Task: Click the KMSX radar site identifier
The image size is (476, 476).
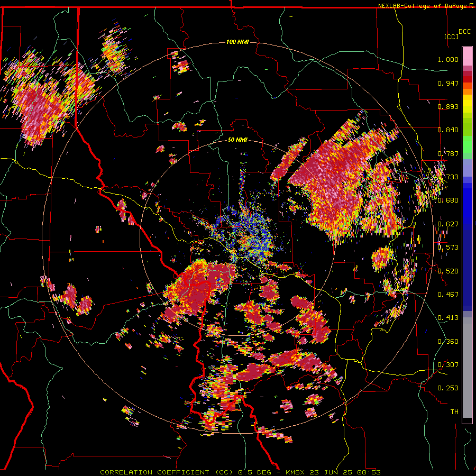Action: (296, 472)
